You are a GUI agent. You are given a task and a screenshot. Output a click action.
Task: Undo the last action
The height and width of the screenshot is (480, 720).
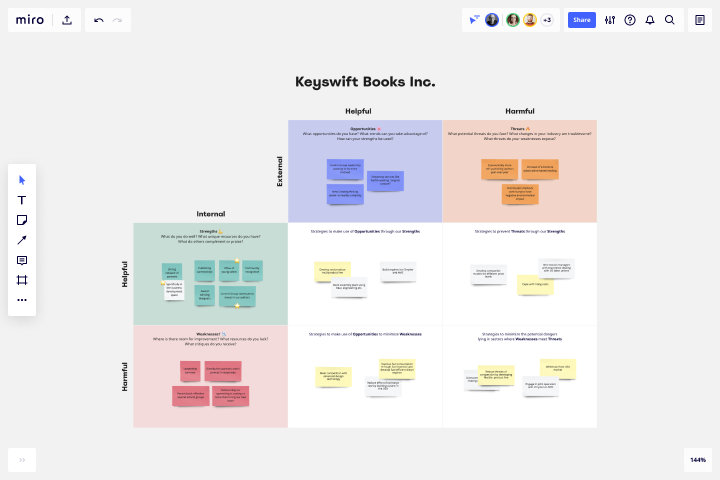[99, 20]
